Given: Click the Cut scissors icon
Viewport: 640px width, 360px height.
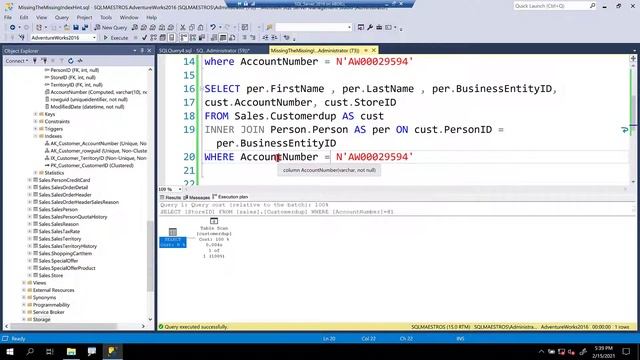Looking at the screenshot, I should [183, 27].
